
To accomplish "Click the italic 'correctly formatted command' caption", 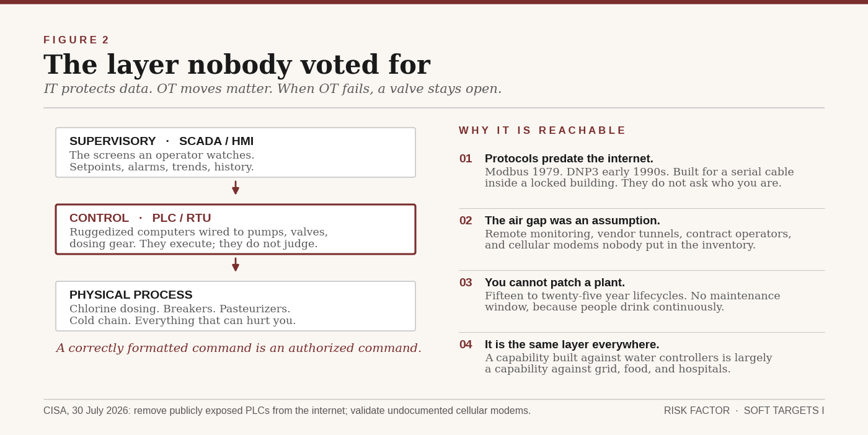I will pyautogui.click(x=239, y=348).
